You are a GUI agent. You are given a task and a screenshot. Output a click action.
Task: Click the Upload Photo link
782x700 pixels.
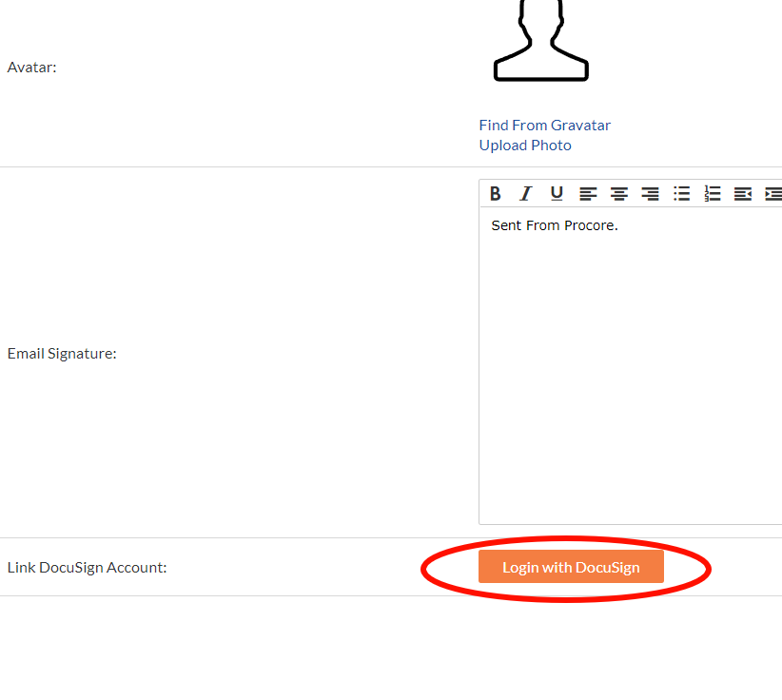click(525, 146)
